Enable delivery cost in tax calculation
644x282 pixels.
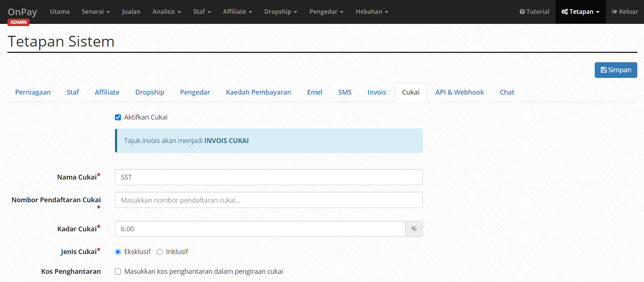[x=118, y=272]
